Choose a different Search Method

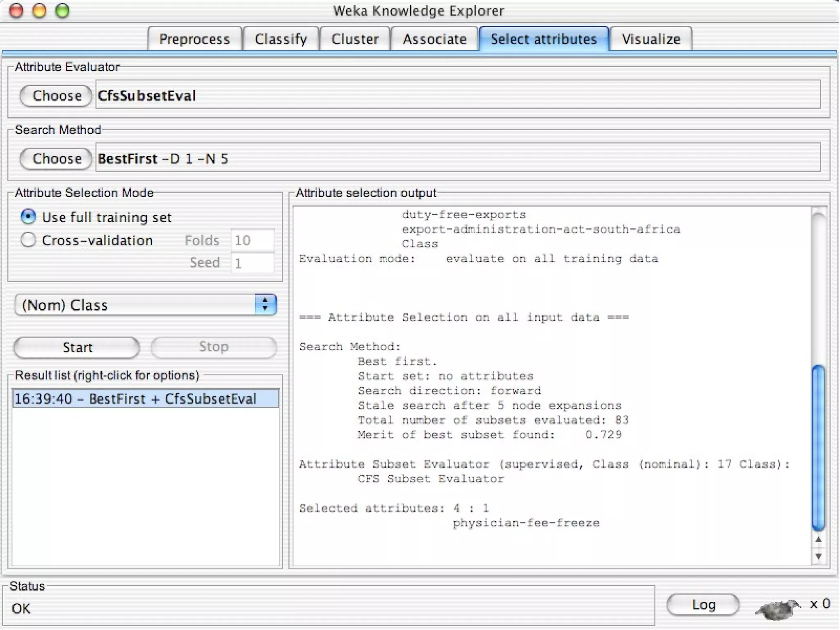point(56,159)
